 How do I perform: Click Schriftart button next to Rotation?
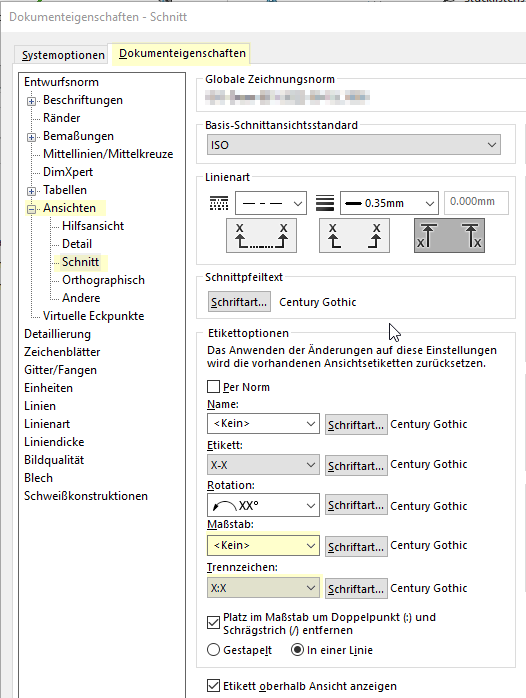(x=356, y=505)
